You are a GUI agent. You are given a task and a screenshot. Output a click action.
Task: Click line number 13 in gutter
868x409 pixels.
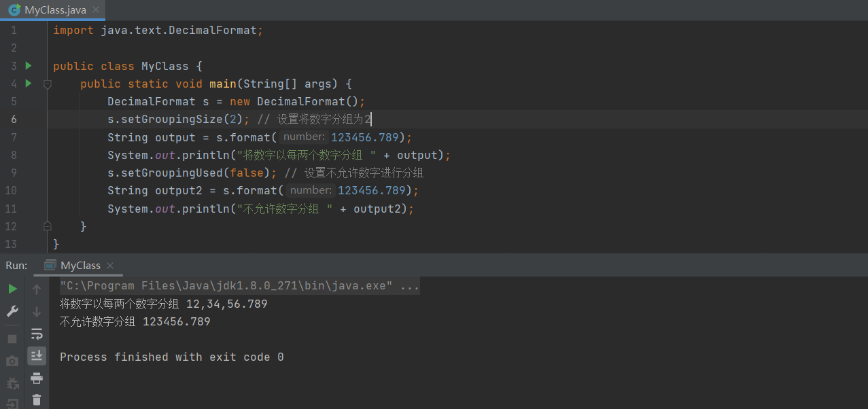tap(10, 244)
